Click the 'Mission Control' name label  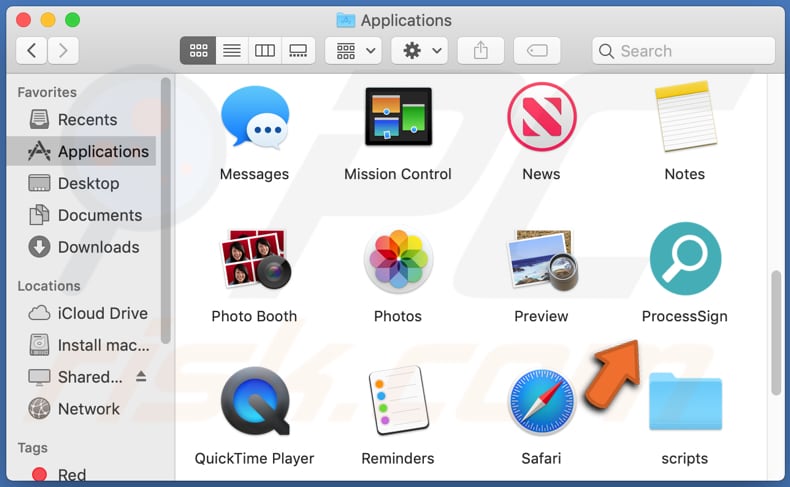398,174
